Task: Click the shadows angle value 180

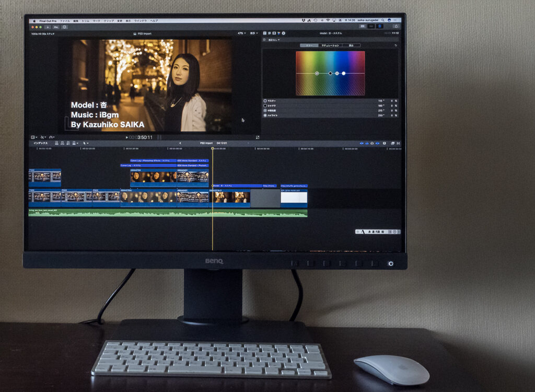Action: 381,106
